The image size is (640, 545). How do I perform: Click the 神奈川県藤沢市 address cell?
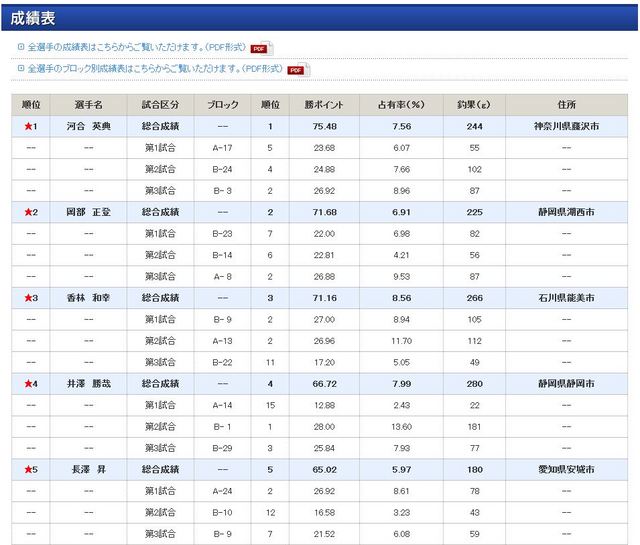tap(566, 127)
